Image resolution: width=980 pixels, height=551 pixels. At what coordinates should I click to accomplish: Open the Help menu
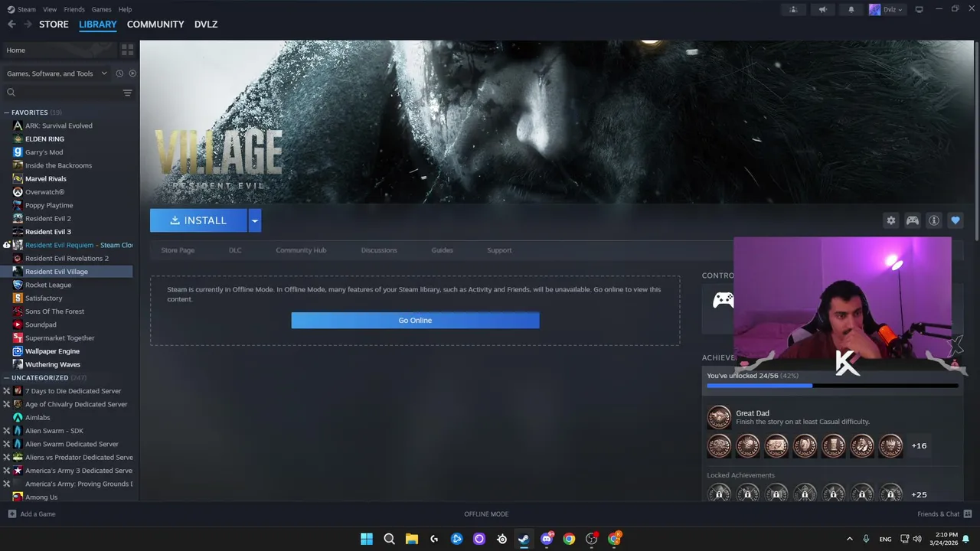pos(125,9)
